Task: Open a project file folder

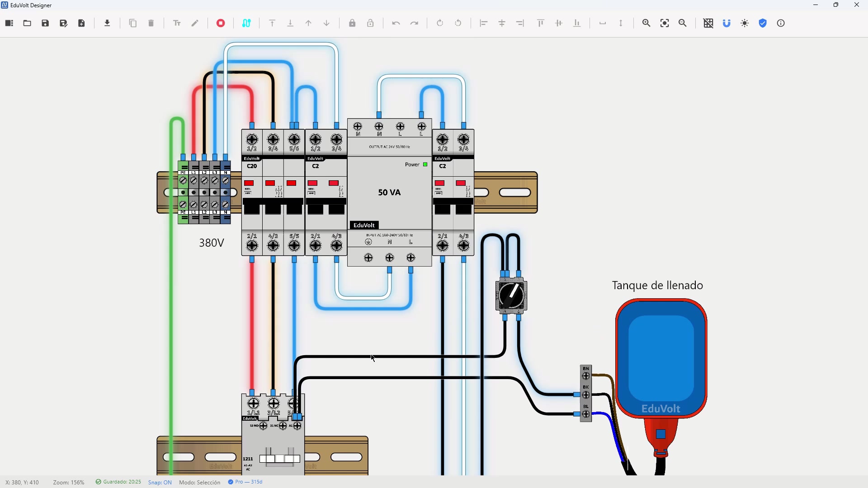Action: (x=27, y=23)
